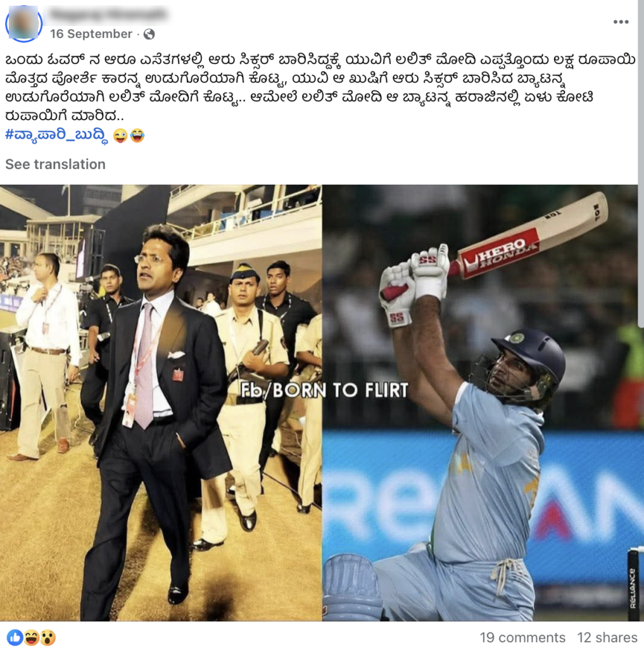Open the Kannada hashtag link
Screen dimensions: 644x648
[58, 135]
